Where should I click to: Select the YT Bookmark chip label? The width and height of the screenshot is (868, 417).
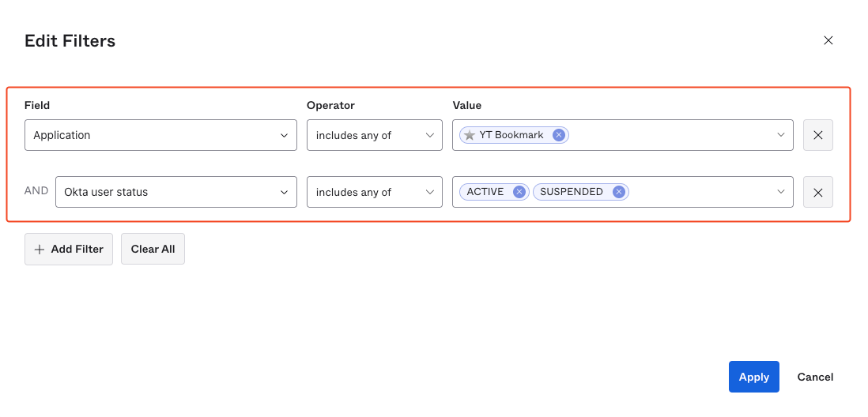click(511, 135)
